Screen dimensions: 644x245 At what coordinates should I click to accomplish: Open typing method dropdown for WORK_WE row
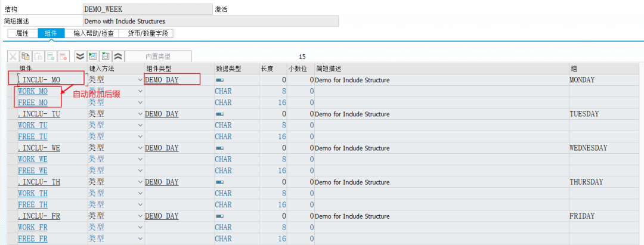(x=141, y=159)
